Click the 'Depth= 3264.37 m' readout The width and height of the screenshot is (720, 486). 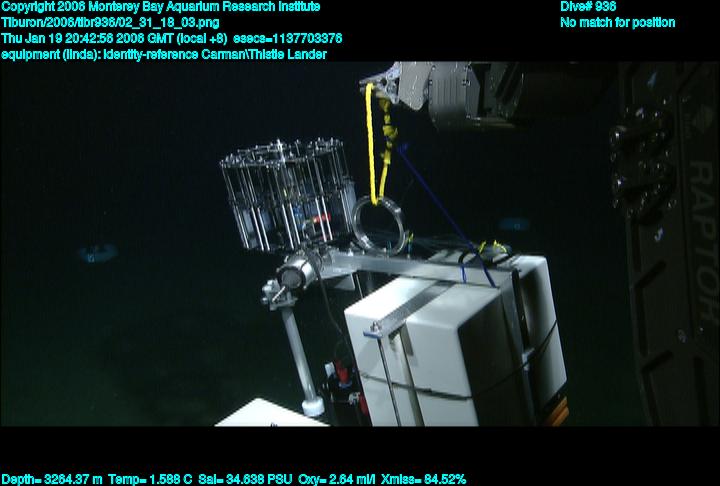52,480
